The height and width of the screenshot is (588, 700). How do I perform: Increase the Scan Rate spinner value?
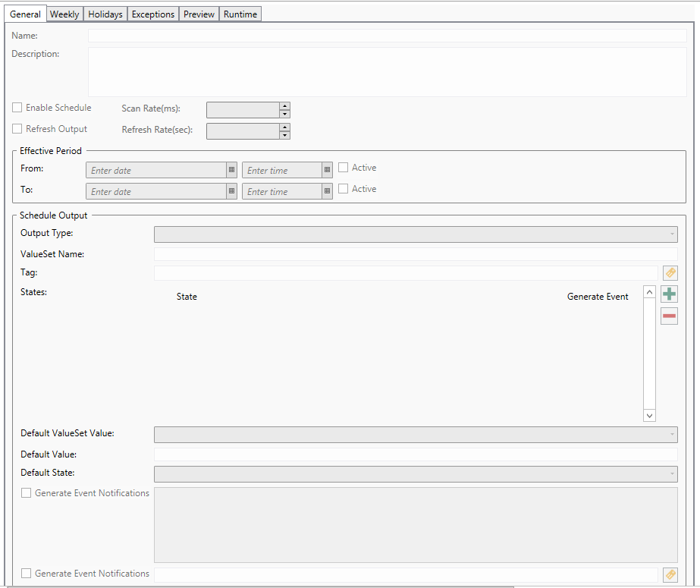pyautogui.click(x=284, y=106)
